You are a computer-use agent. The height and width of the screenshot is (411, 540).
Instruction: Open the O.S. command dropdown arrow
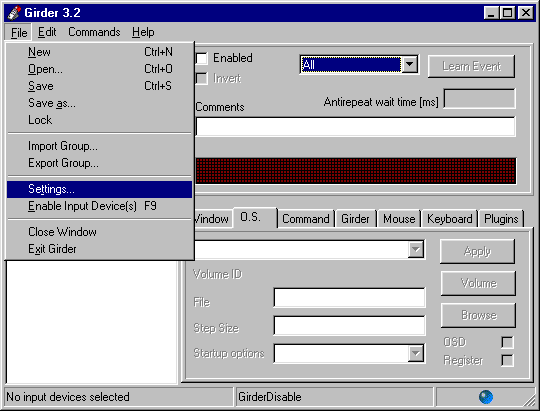click(x=416, y=249)
